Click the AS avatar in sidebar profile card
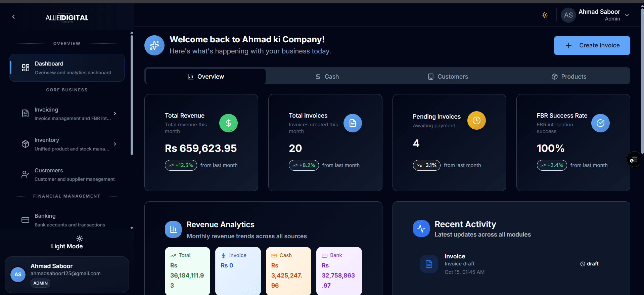The width and height of the screenshot is (644, 295). pyautogui.click(x=18, y=275)
